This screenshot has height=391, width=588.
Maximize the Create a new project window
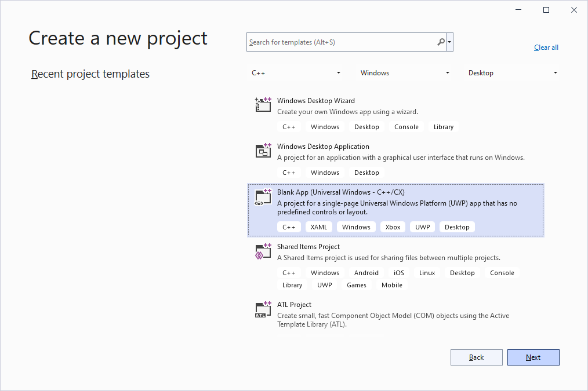[546, 10]
